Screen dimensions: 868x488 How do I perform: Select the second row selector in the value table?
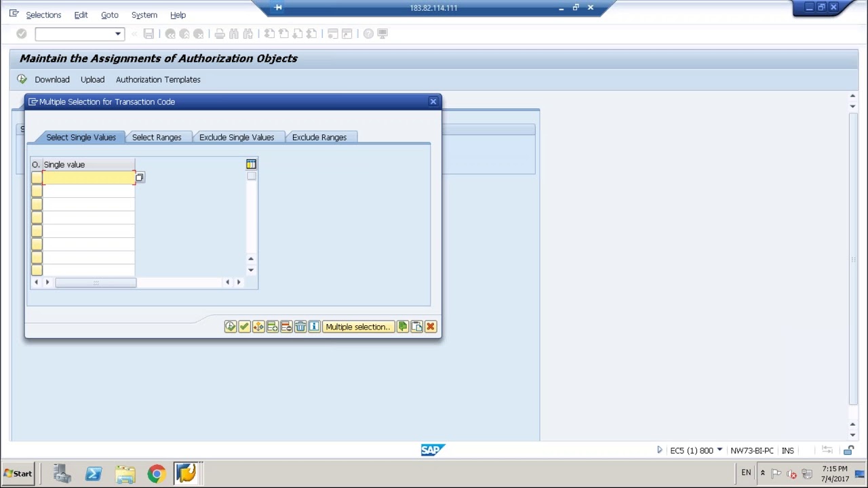pyautogui.click(x=37, y=191)
